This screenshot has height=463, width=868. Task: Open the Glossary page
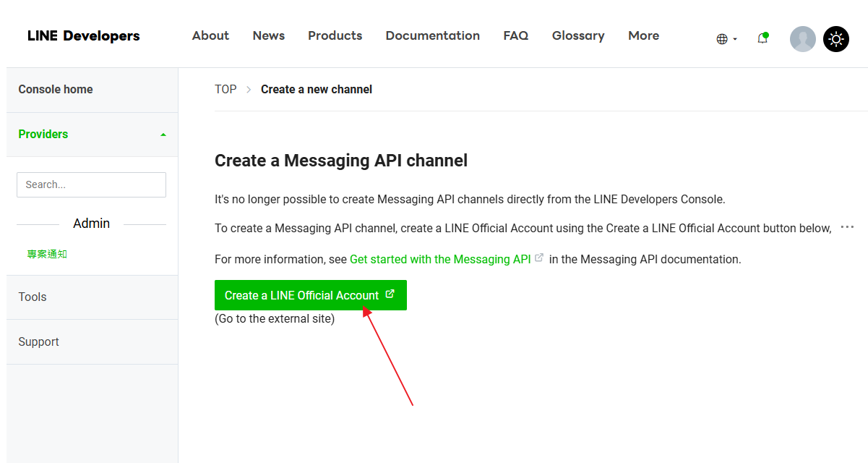(x=578, y=35)
